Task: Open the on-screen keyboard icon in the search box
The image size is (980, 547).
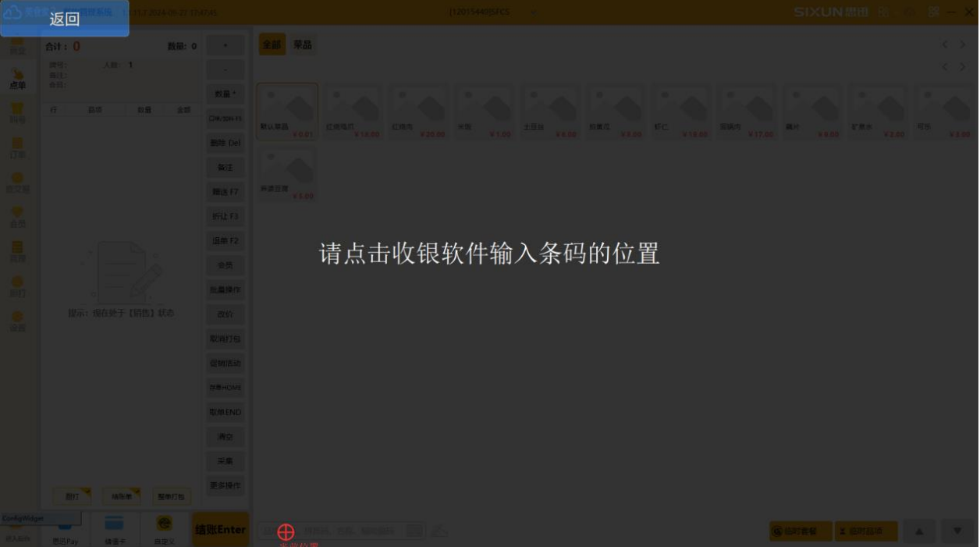Action: 414,531
